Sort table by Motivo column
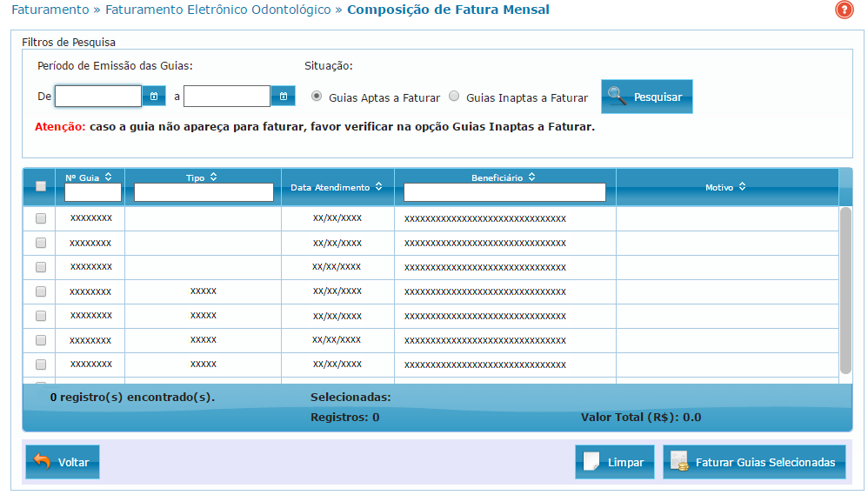868x495 pixels. (x=742, y=187)
